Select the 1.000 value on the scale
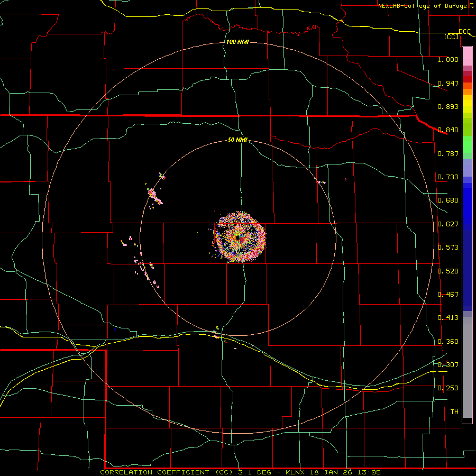Screen dimensions: 476x476 448,59
